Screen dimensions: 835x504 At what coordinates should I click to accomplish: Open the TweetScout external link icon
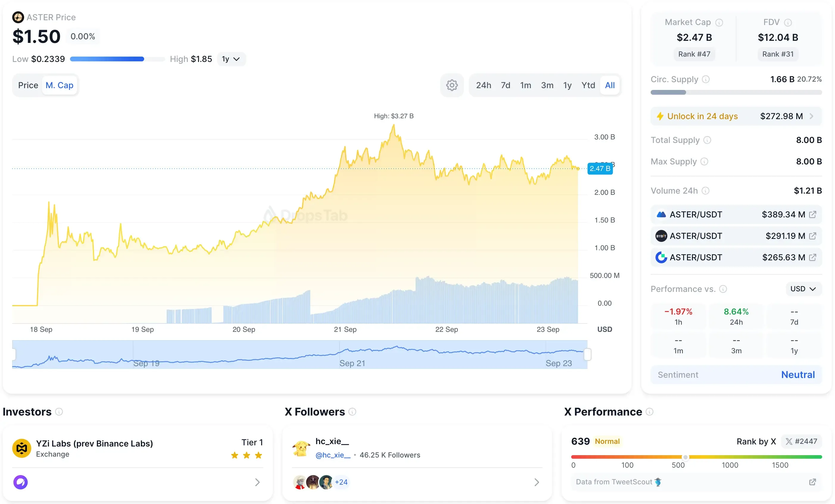813,482
